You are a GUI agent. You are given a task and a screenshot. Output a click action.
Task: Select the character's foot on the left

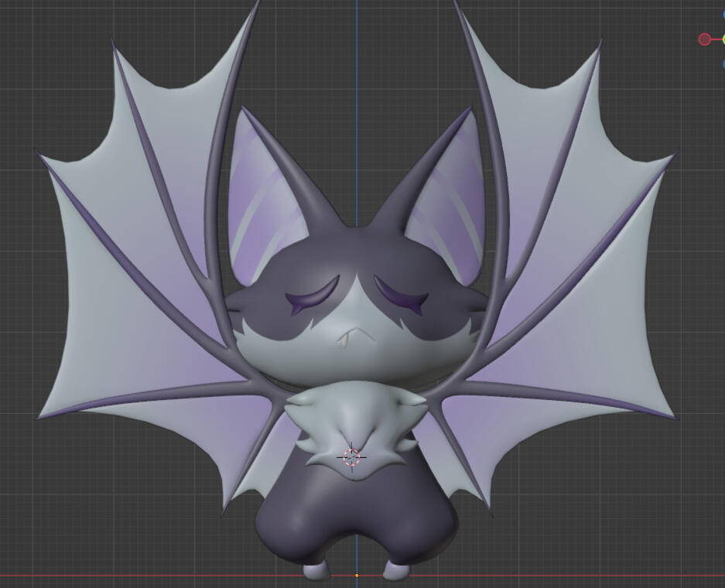pos(317,572)
